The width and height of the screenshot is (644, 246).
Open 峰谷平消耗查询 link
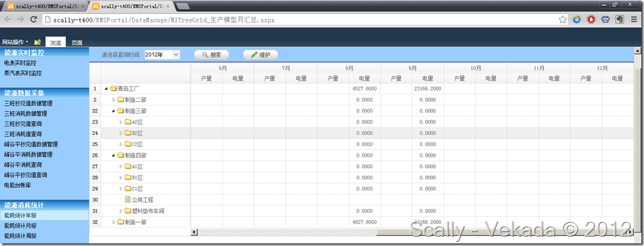coord(23,165)
